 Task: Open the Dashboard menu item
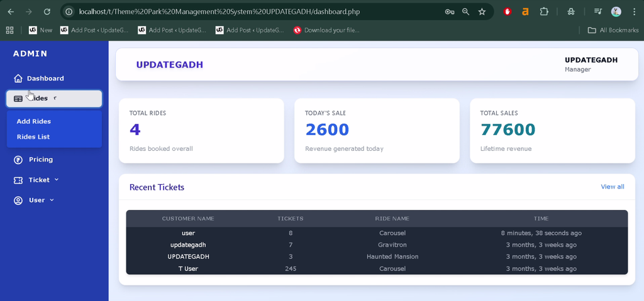(x=45, y=79)
